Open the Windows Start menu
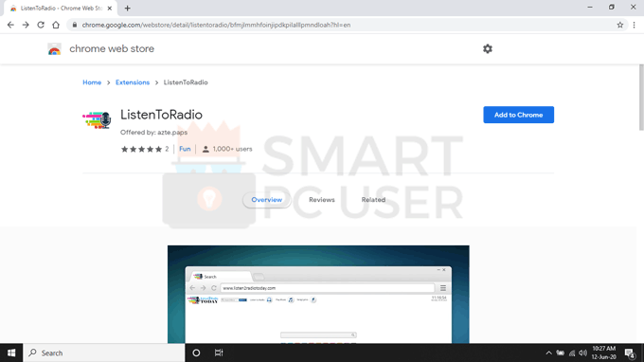This screenshot has width=644, height=362. click(x=11, y=353)
